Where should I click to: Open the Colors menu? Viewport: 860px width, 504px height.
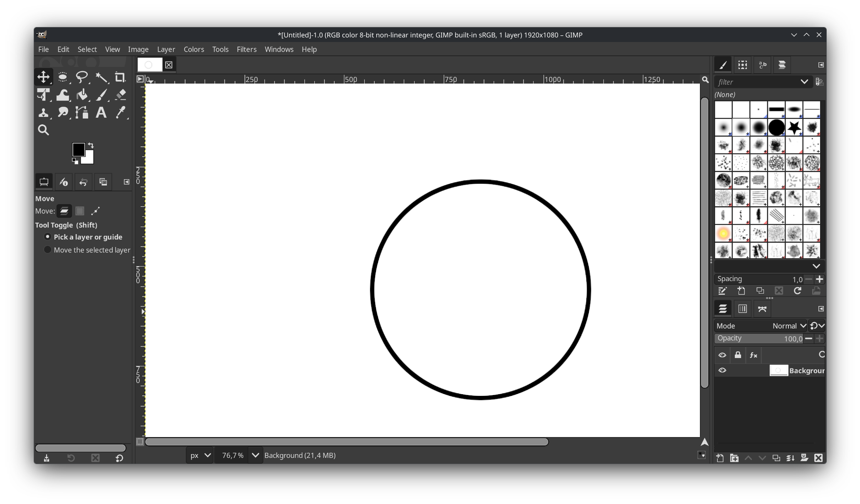[x=194, y=49]
